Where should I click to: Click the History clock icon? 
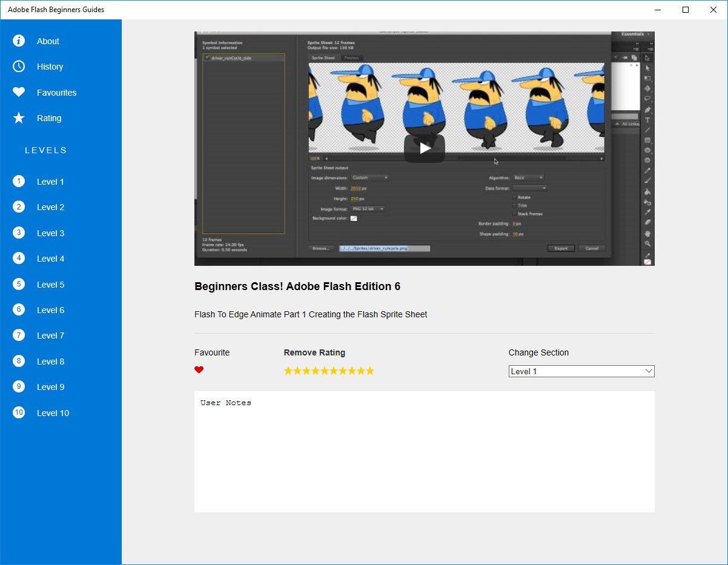click(x=19, y=67)
